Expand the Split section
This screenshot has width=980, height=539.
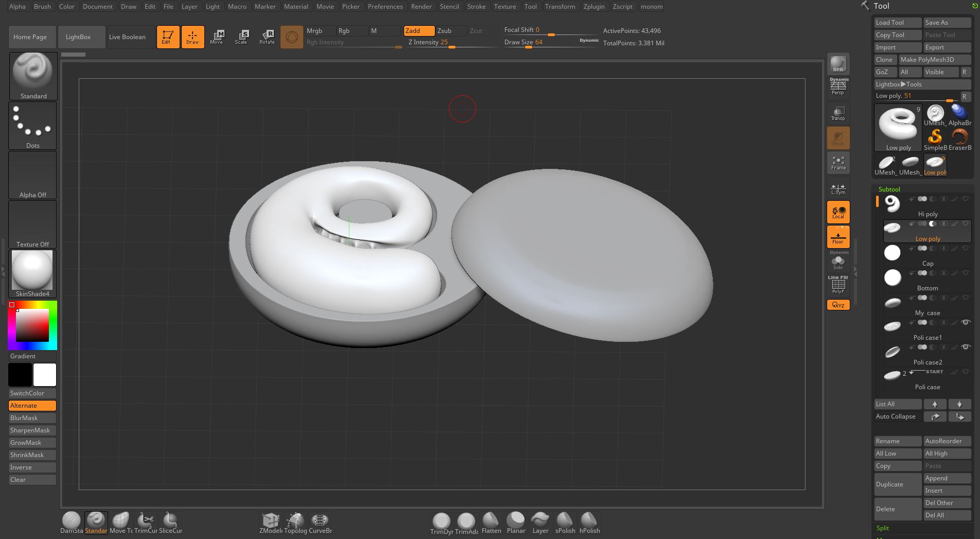(882, 528)
